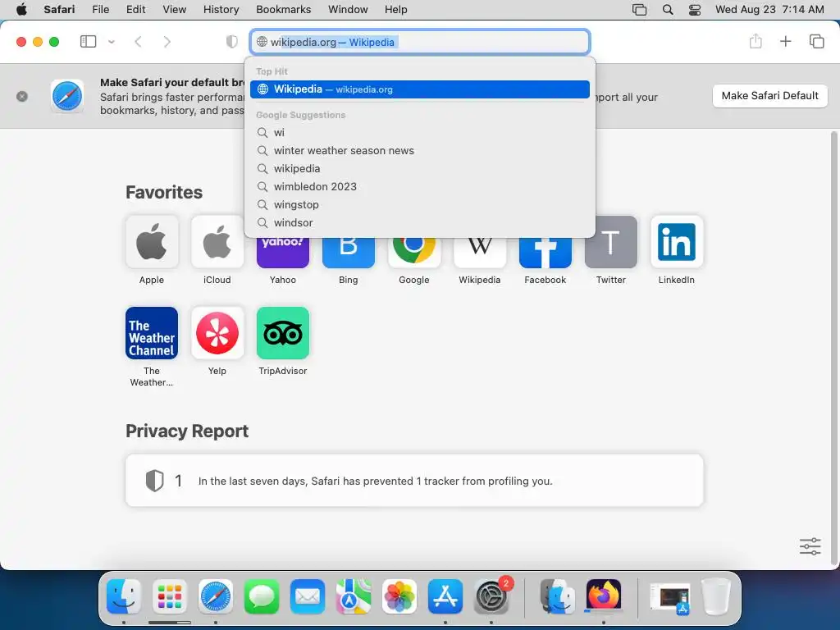Click the Make Safari Default button
The width and height of the screenshot is (840, 630).
769,96
